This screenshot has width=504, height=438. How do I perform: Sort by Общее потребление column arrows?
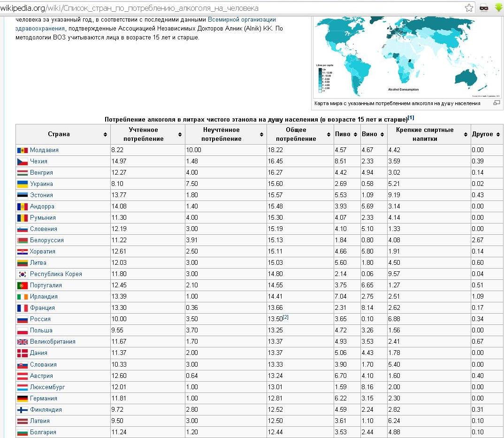pos(328,134)
